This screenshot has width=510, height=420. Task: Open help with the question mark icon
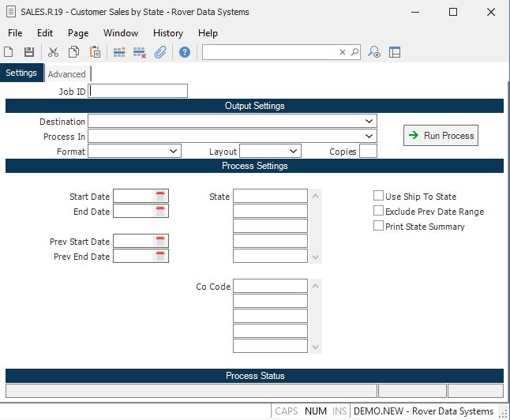point(185,52)
